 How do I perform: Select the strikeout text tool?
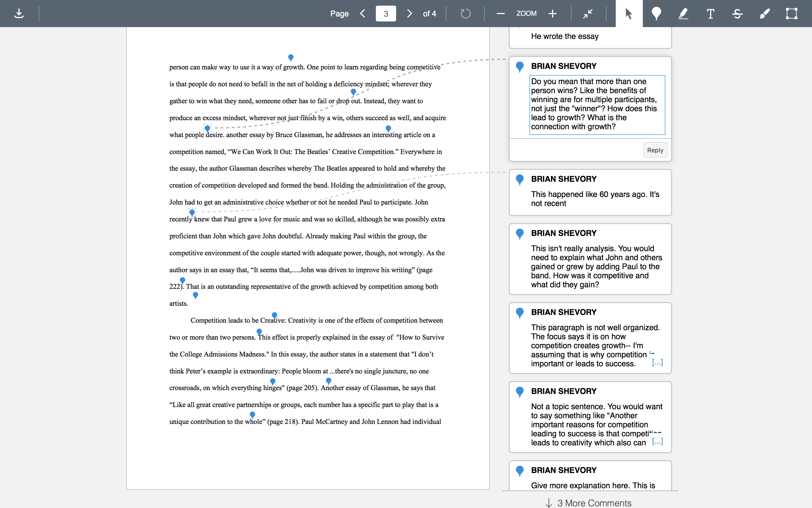coord(737,14)
